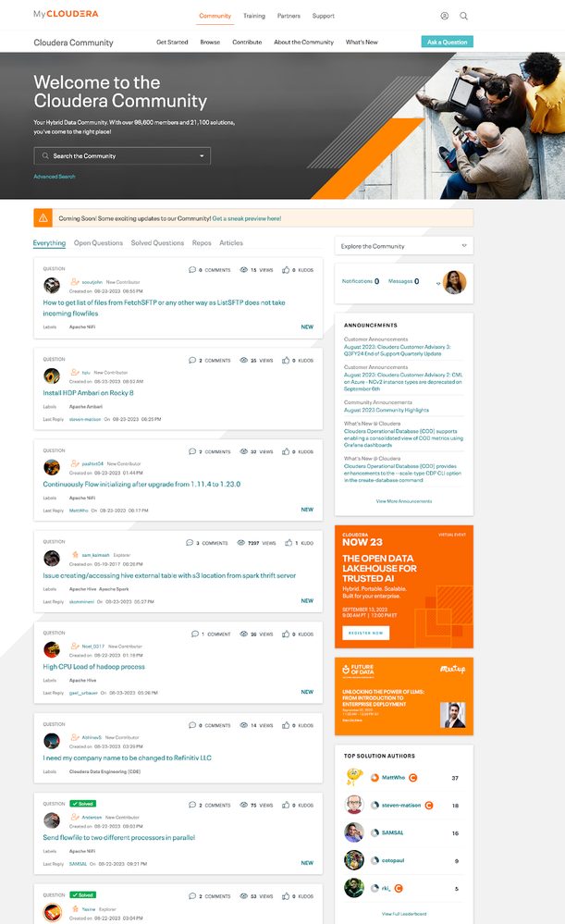Click the steven-matison author name in leaderboard

tap(401, 805)
